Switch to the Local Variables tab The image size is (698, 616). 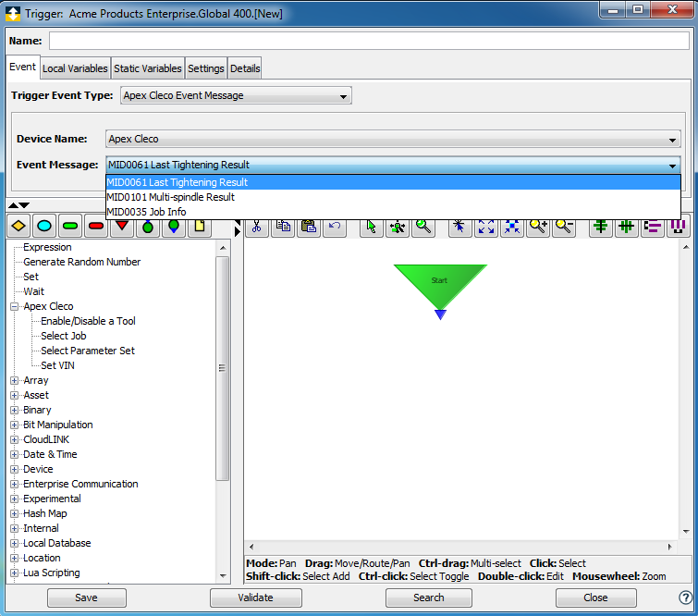(x=75, y=68)
